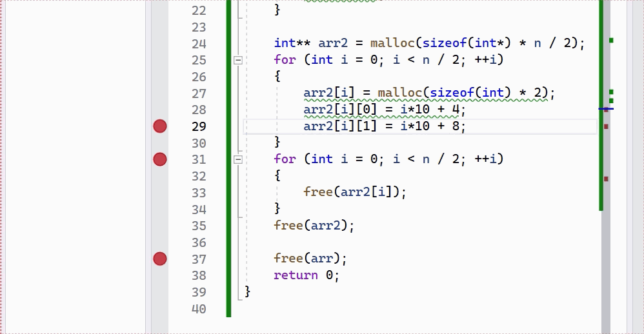Collapse the for loop at line 31
Screen dimensions: 644x334
pyautogui.click(x=238, y=159)
